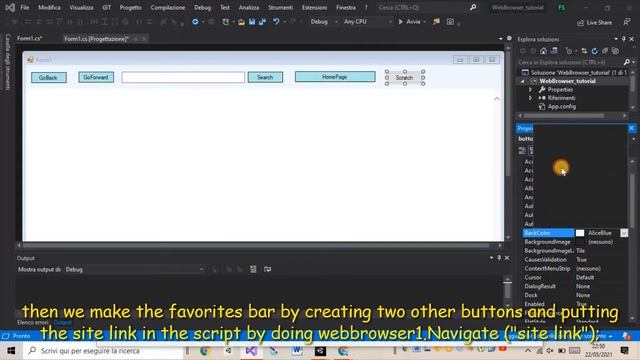This screenshot has width=640, height=360.
Task: Click the Solution Explorer search field
Action: pyautogui.click(x=569, y=62)
